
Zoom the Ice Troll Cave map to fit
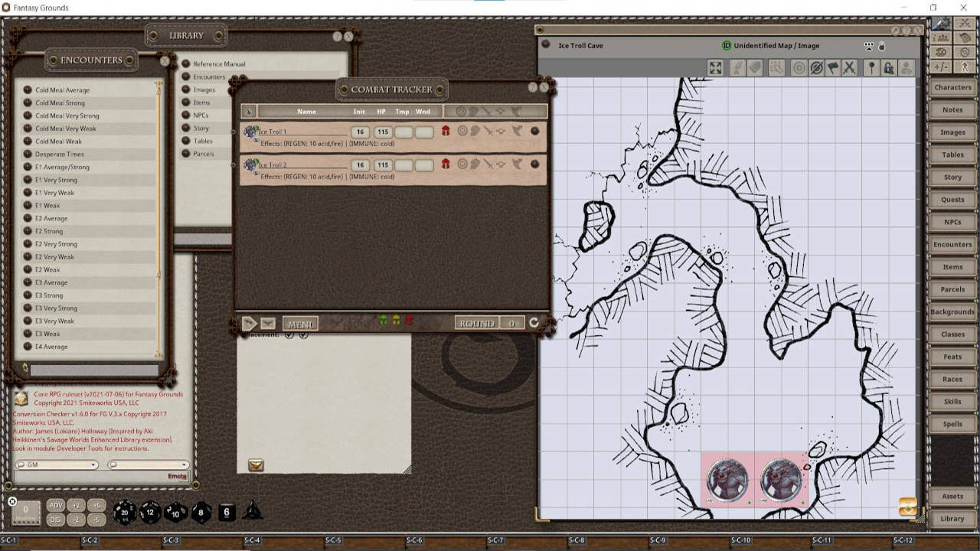click(x=715, y=67)
